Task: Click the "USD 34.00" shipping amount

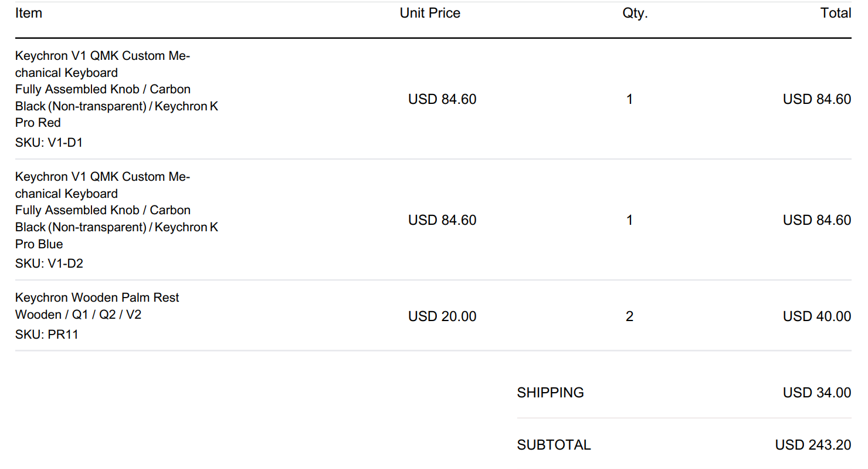Action: (x=816, y=393)
